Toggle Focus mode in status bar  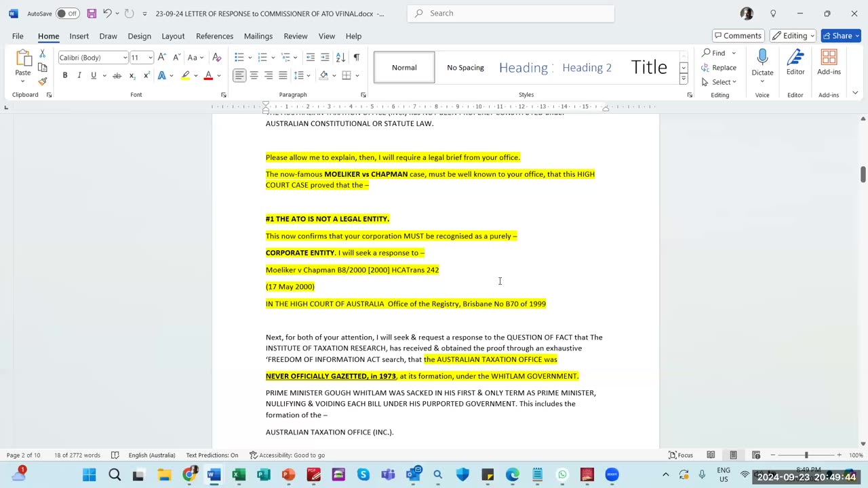tap(681, 455)
